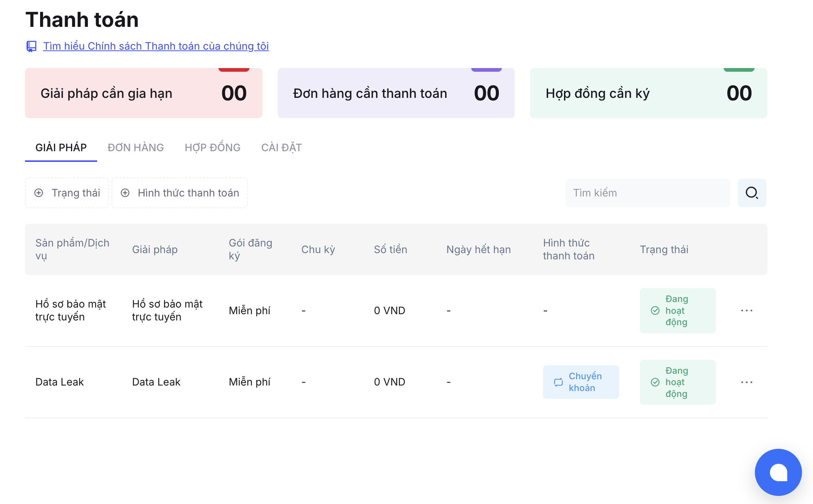Image resolution: width=813 pixels, height=504 pixels.
Task: Click the Đơn hàng cần thanh toán card
Action: 396,93
